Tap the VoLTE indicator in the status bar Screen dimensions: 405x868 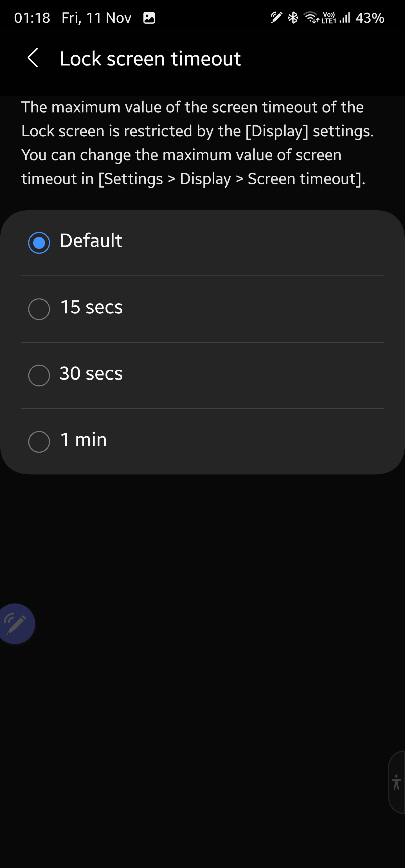(x=329, y=17)
